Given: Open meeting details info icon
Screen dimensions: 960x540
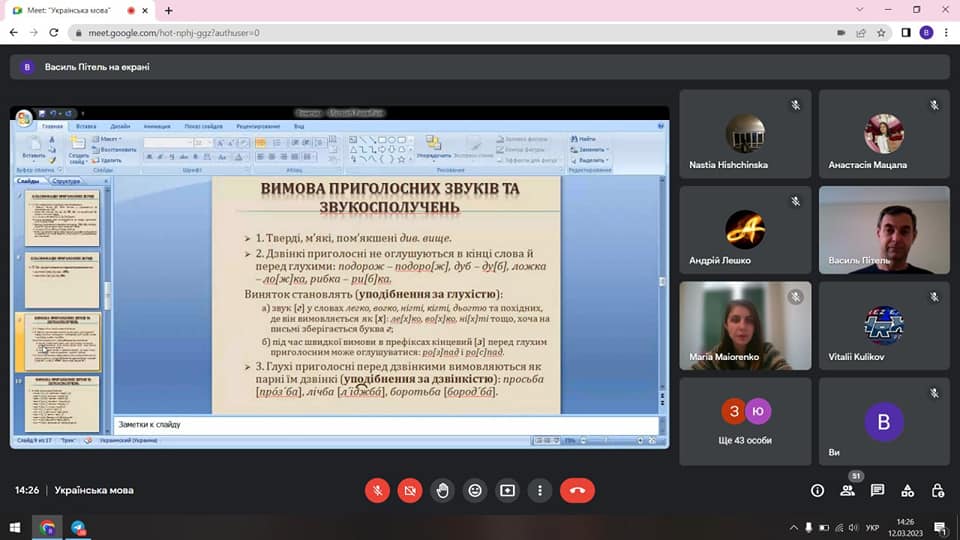Looking at the screenshot, I should [x=817, y=490].
